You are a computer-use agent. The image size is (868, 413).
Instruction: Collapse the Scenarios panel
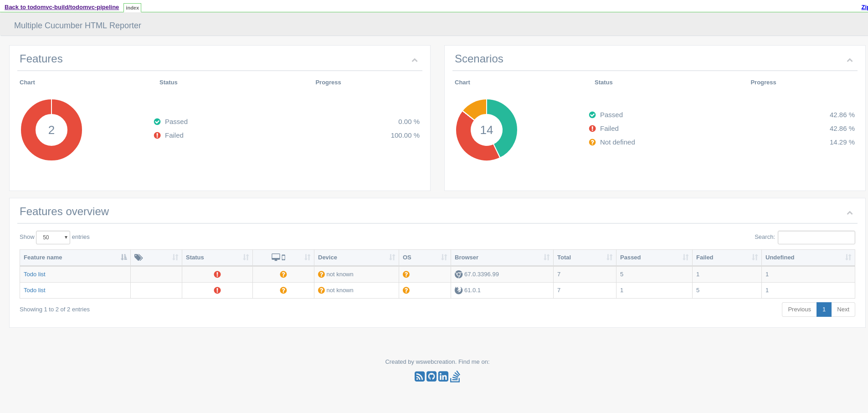coord(850,60)
